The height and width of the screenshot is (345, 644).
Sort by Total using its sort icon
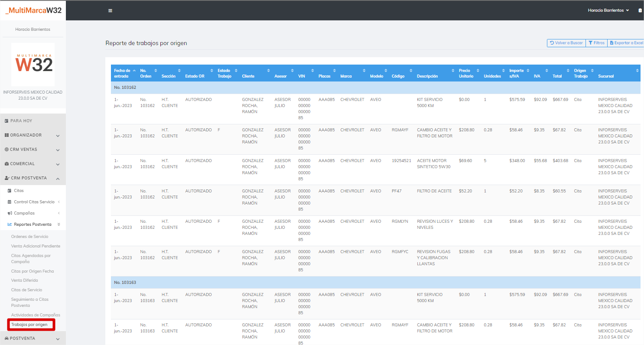[568, 71]
